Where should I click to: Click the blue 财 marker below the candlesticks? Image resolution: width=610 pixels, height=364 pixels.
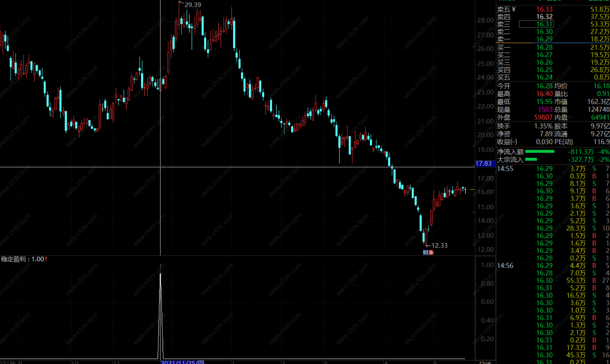tap(425, 252)
